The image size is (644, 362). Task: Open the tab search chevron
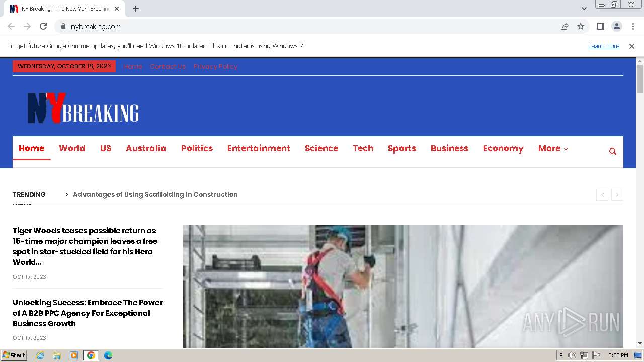(584, 9)
